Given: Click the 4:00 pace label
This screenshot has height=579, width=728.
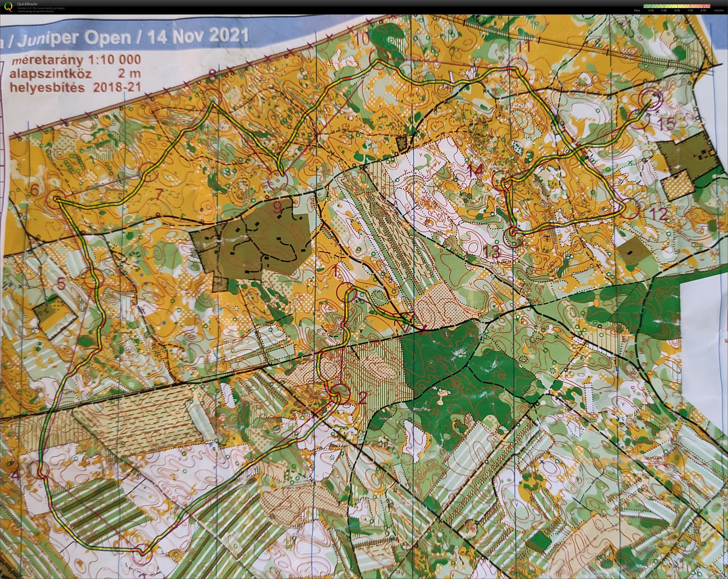Looking at the screenshot, I should [x=651, y=10].
